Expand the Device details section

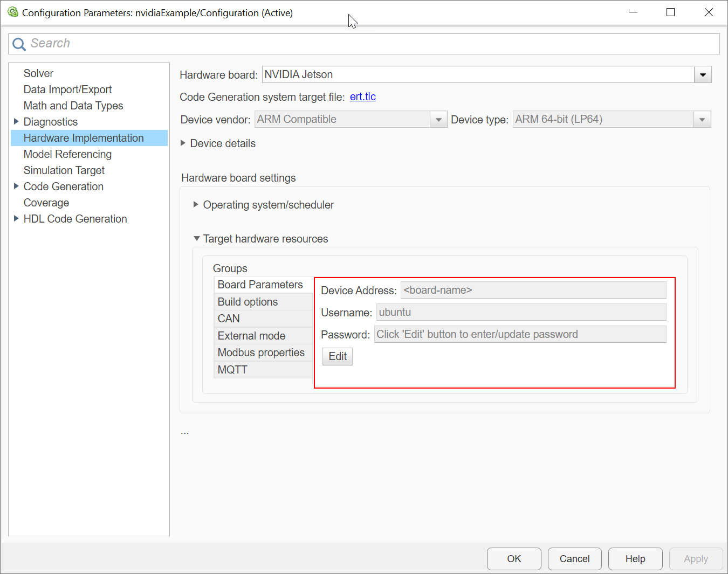183,143
